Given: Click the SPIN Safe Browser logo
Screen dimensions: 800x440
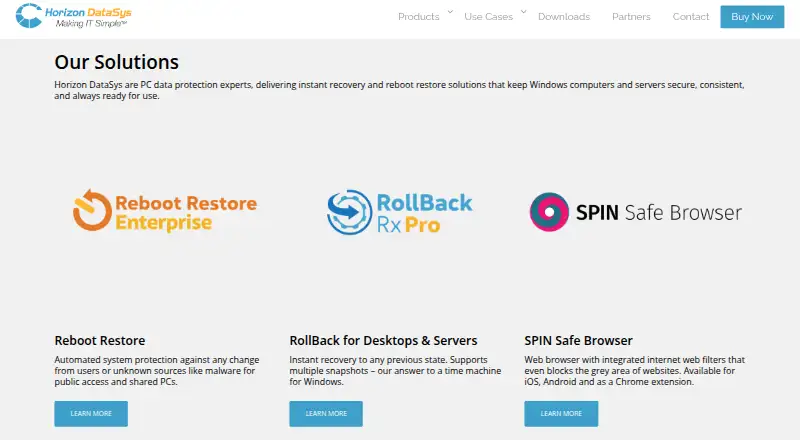Looking at the screenshot, I should click(x=635, y=212).
